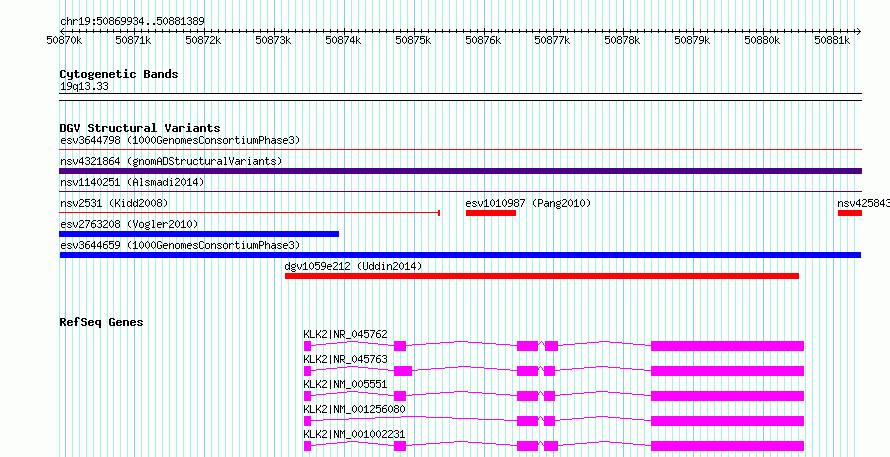Click the nsv1140251 Alsmadi2014 label
890x457 pixels.
(132, 182)
